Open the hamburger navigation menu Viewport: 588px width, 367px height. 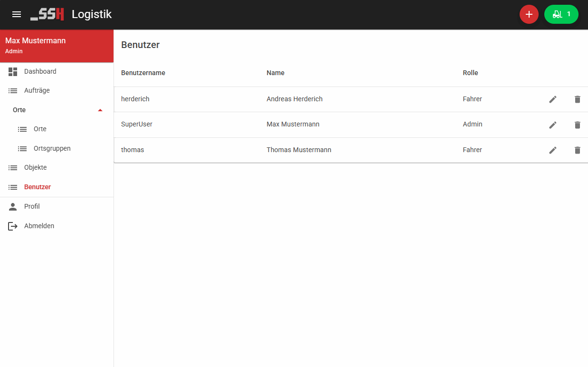(x=17, y=14)
